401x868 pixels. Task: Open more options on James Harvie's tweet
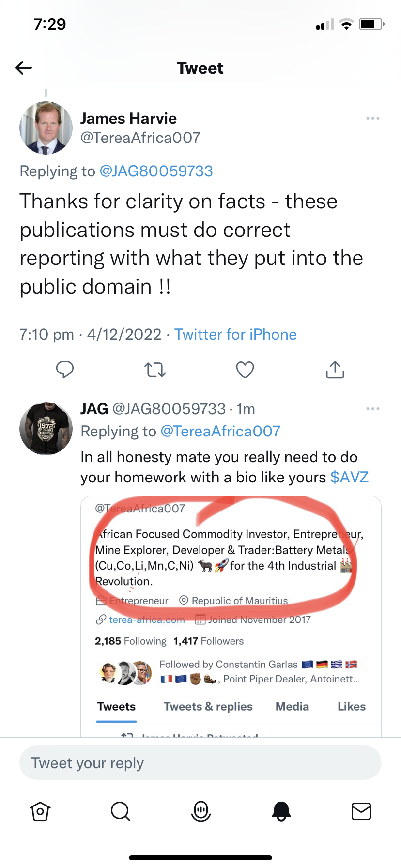click(373, 118)
